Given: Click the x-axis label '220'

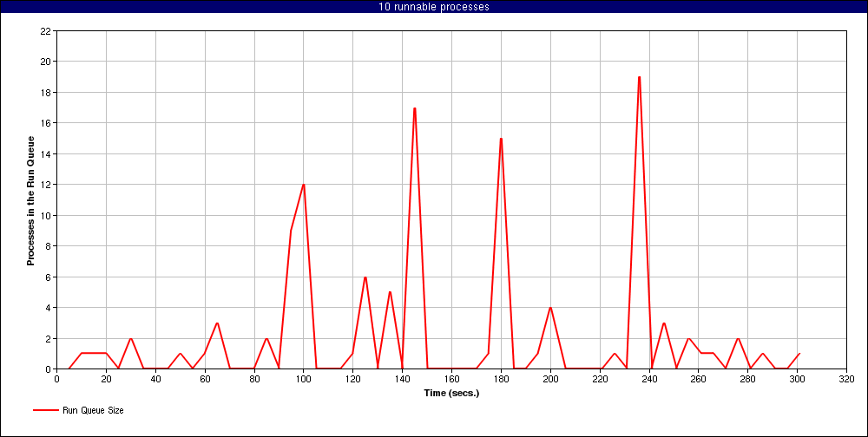Looking at the screenshot, I should [x=600, y=379].
